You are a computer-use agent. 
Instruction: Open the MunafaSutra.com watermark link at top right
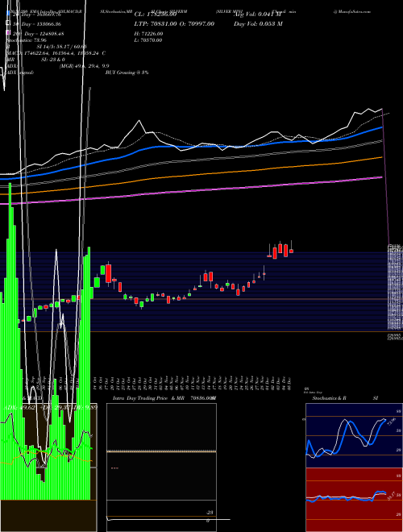tap(351, 11)
